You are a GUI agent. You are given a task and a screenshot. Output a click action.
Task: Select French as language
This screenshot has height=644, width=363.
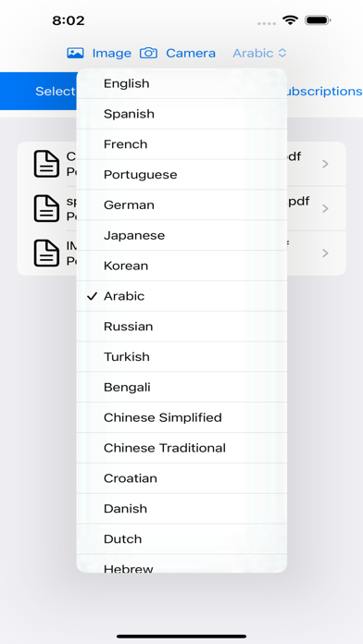tap(181, 144)
